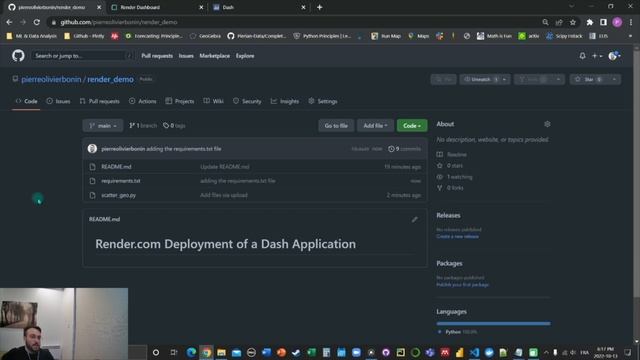The height and width of the screenshot is (360, 640).
Task: Open the scatter_geo.py file
Action: pos(119,196)
